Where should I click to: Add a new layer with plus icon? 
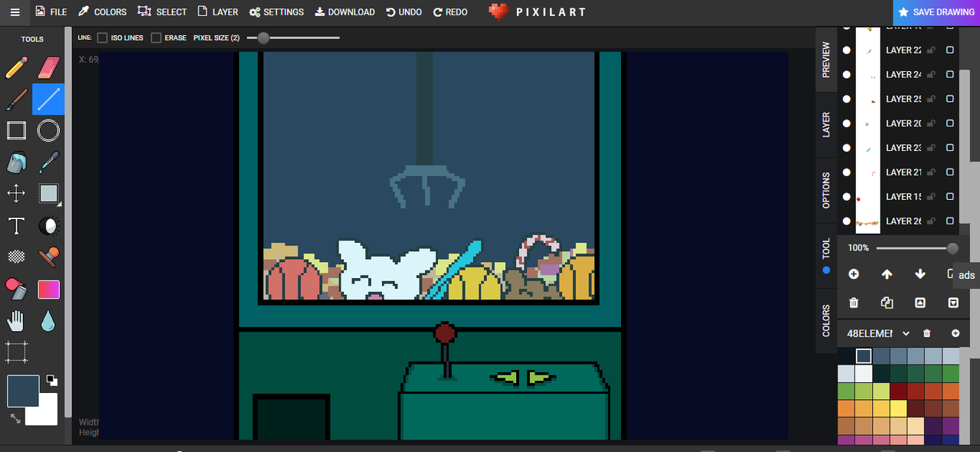click(854, 274)
